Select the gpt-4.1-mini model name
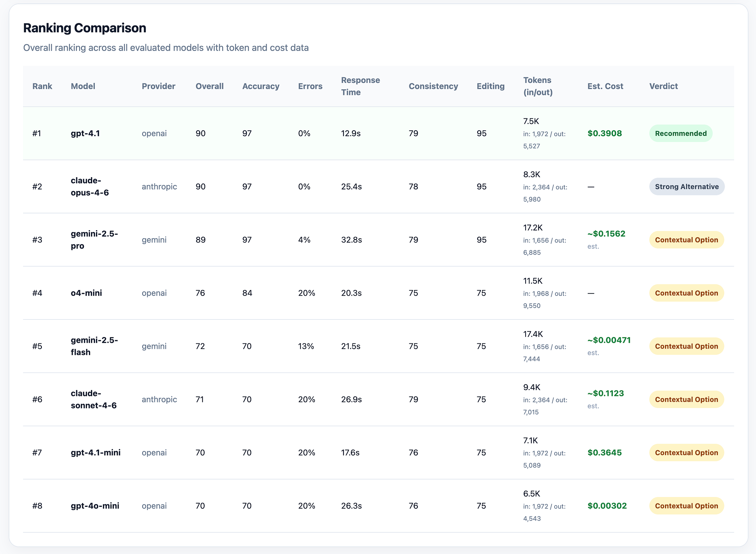 (x=95, y=453)
